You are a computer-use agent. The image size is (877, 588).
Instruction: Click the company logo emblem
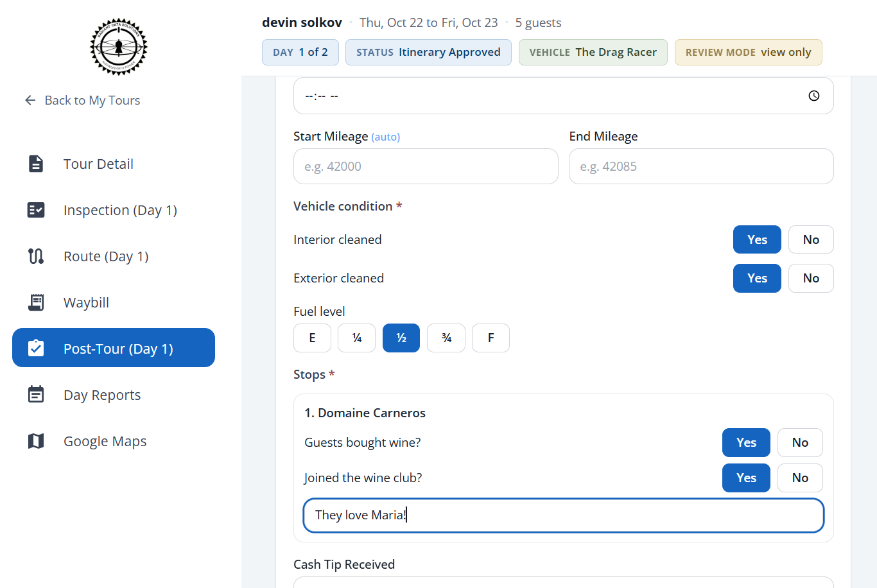119,47
